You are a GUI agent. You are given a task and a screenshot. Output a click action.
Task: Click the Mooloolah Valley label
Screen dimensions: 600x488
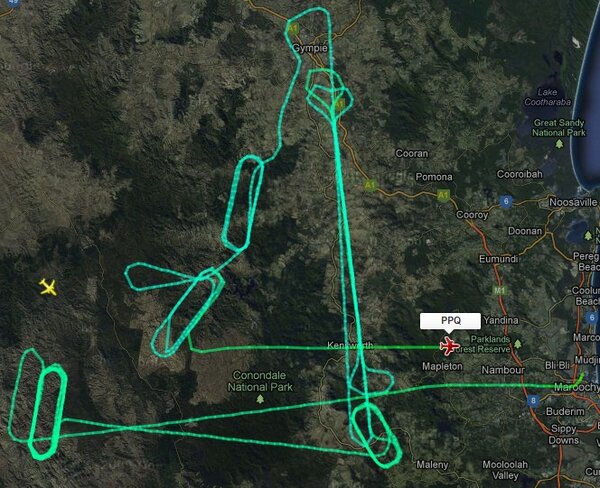[505, 470]
